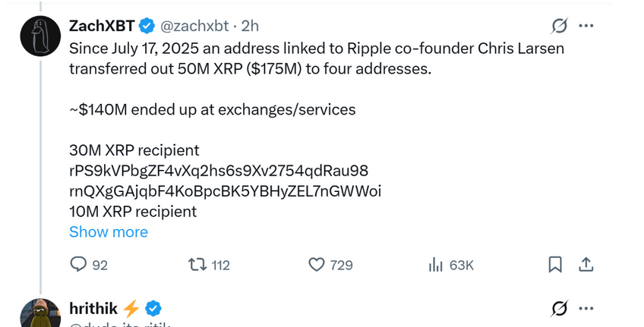Click the Grok icon on ZachXBT's post
This screenshot has width=644, height=327.
pos(558,27)
